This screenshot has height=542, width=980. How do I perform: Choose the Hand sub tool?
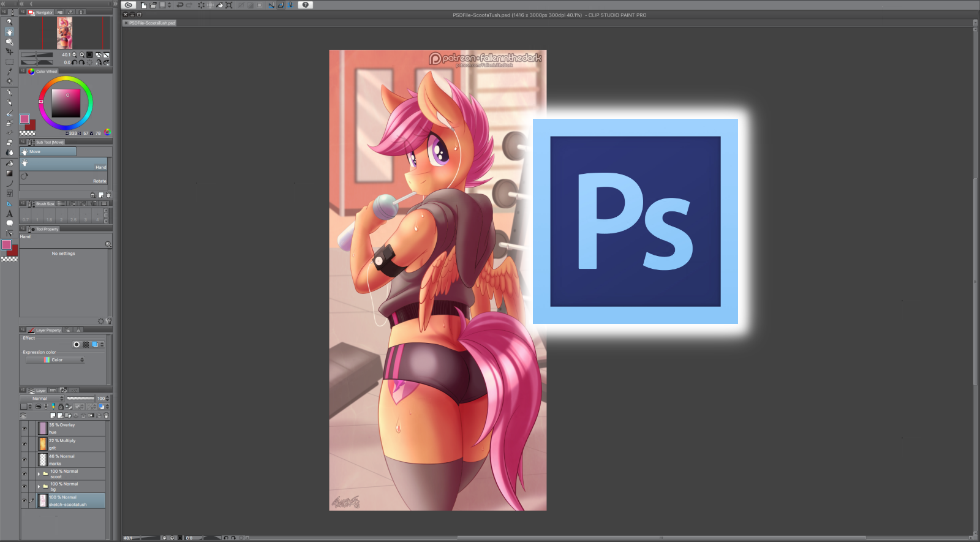[x=64, y=164]
